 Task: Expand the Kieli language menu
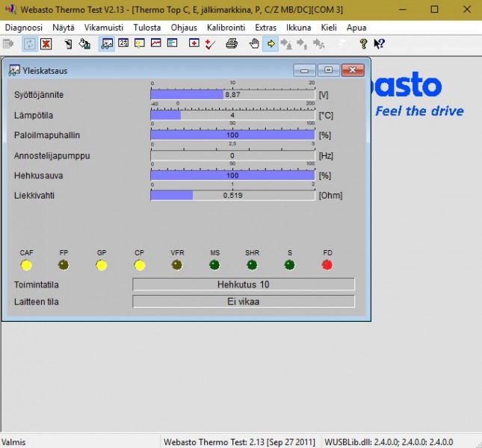coord(329,27)
